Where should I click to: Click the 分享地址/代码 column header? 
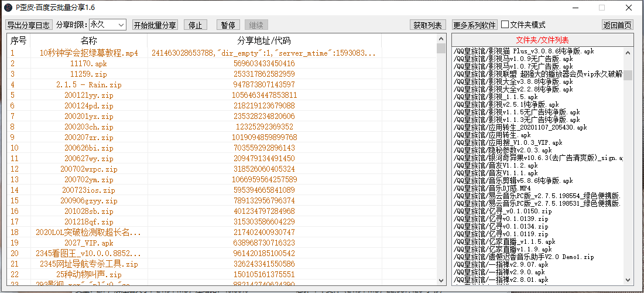click(264, 40)
